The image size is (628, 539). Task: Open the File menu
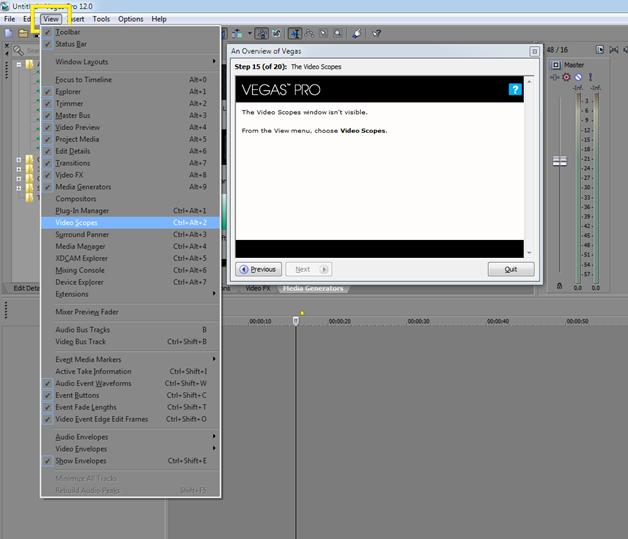click(x=9, y=19)
